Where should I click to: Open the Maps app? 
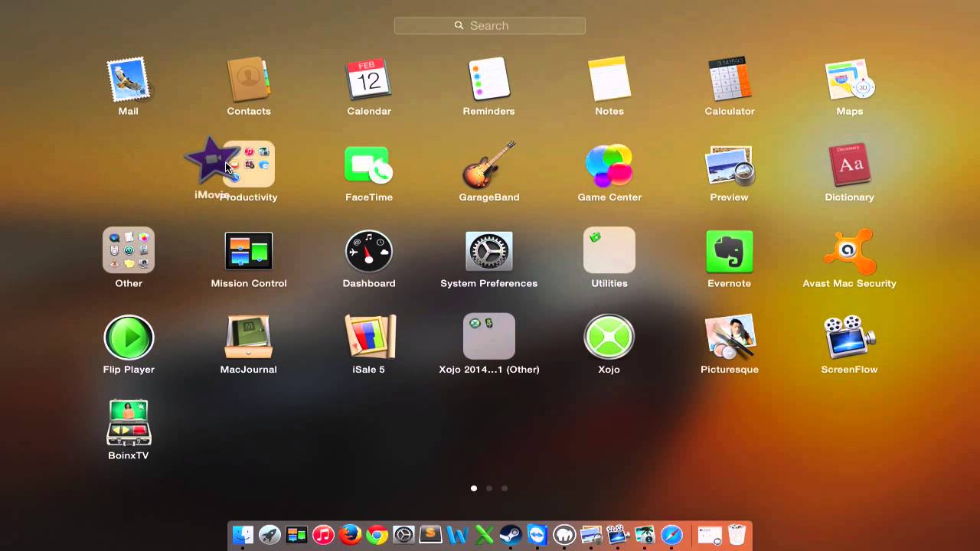coord(850,80)
